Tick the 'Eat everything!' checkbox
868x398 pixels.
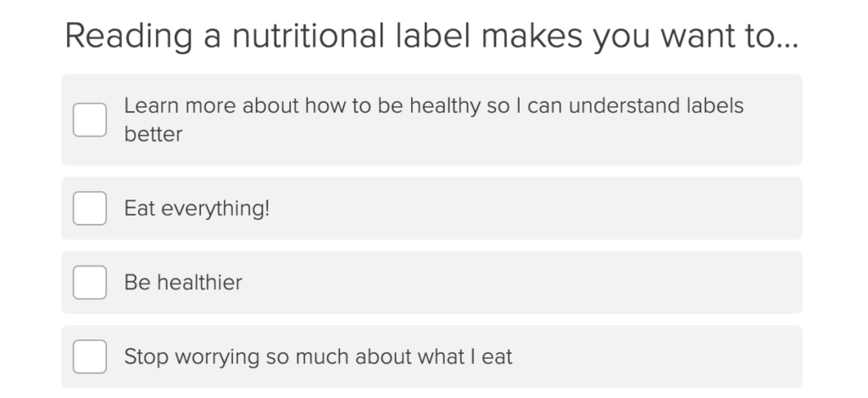click(x=90, y=209)
